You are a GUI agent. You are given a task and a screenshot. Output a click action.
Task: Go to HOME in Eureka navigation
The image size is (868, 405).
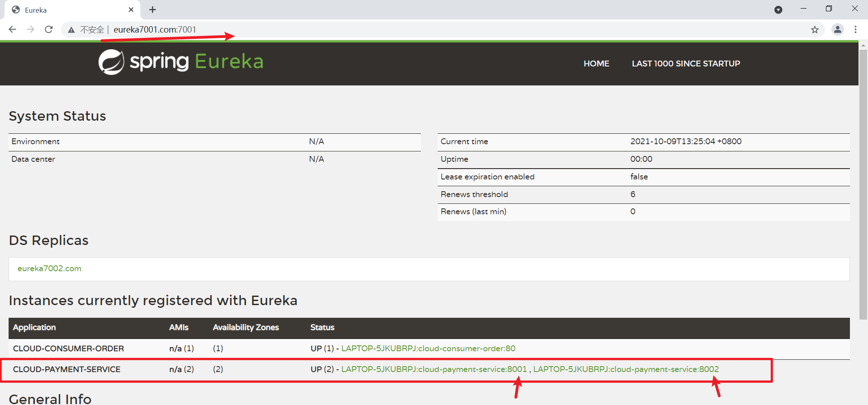[x=596, y=64]
